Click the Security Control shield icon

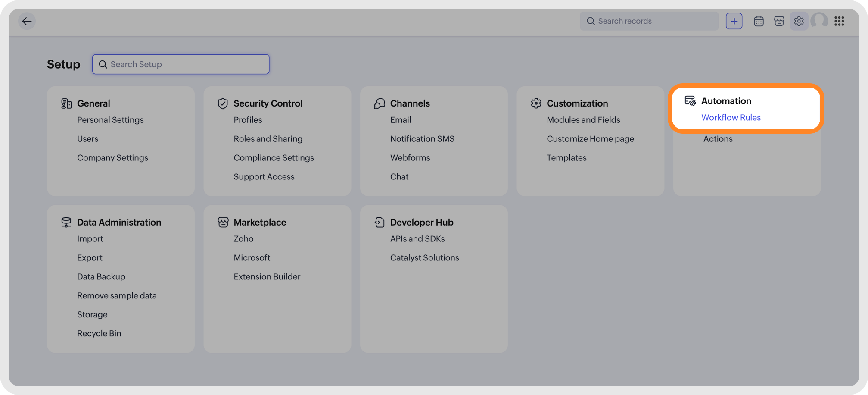point(223,103)
